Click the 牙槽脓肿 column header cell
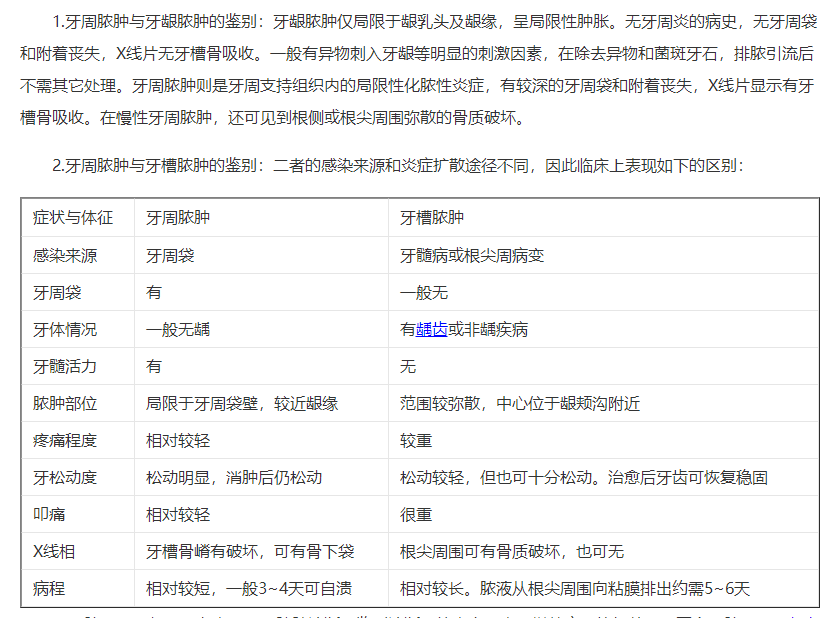 [x=432, y=217]
